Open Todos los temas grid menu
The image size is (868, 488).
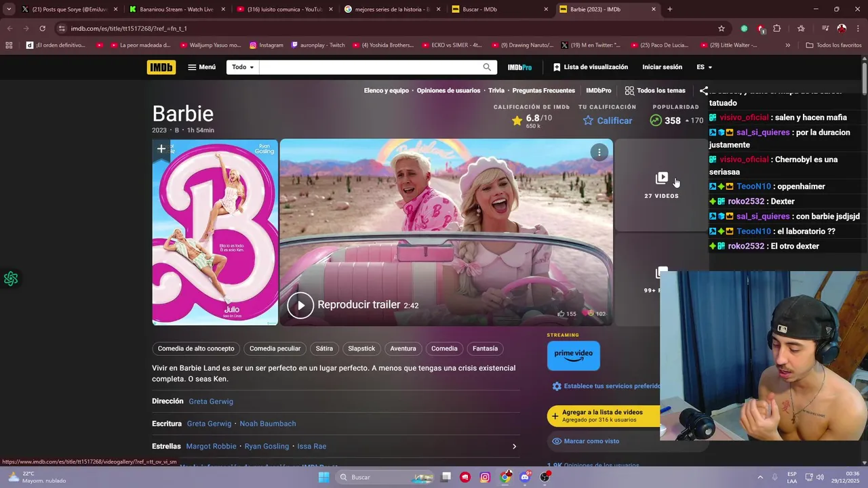655,91
